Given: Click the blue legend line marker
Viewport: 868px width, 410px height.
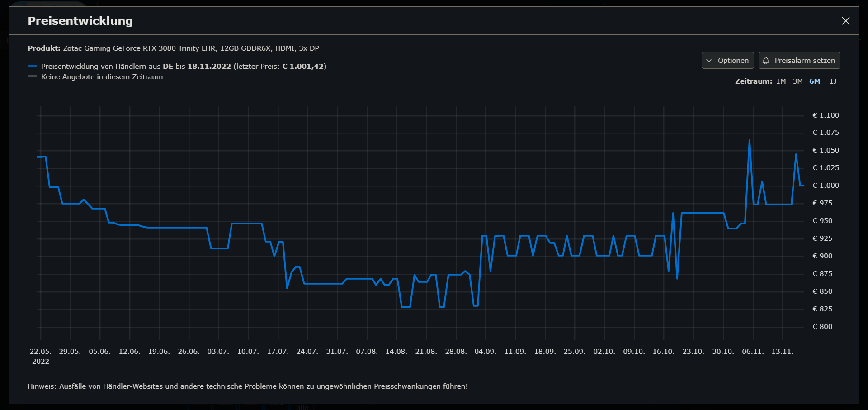Looking at the screenshot, I should click(x=32, y=66).
